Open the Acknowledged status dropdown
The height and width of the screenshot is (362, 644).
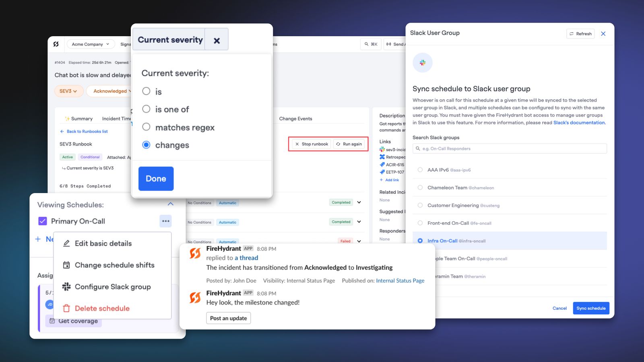point(109,91)
